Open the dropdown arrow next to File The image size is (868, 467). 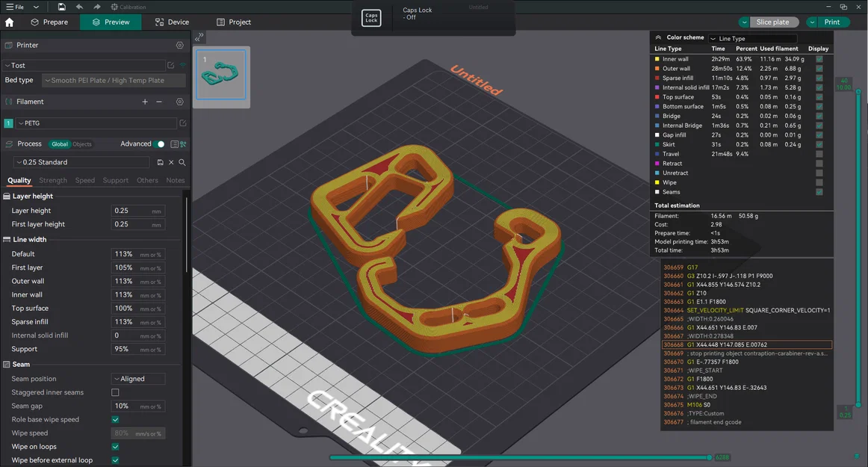(36, 7)
